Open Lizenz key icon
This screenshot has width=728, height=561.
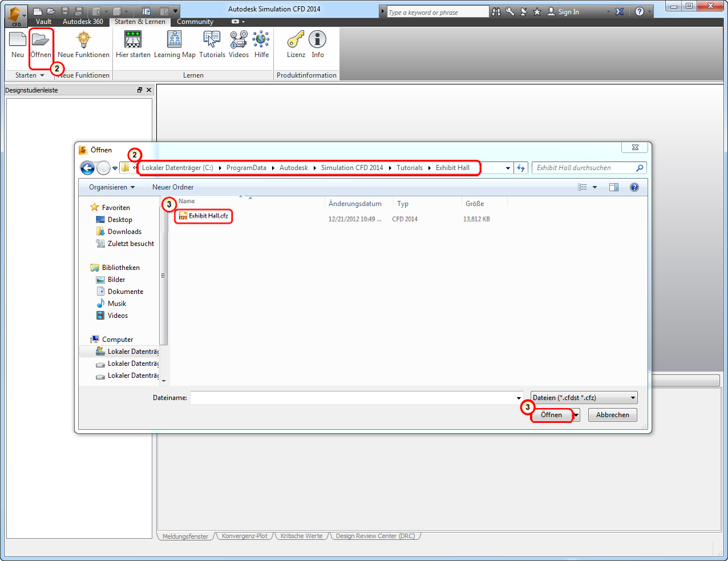pyautogui.click(x=296, y=45)
